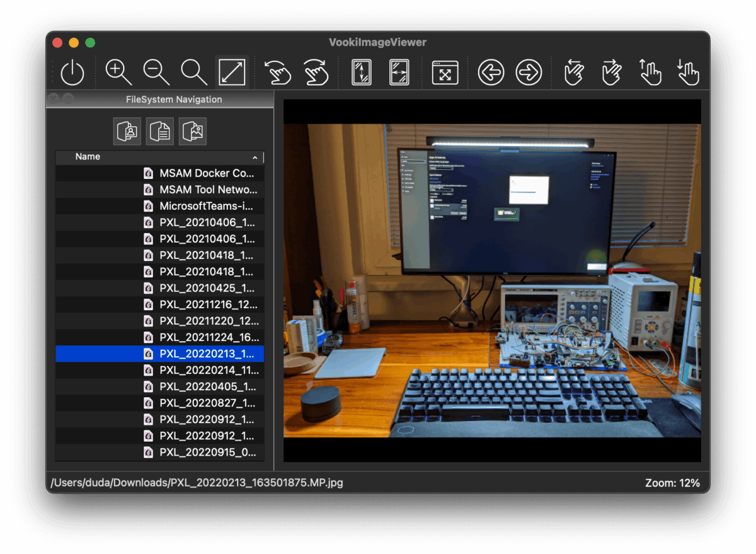Rotate image counterclockwise with the hand icon
The height and width of the screenshot is (554, 756).
278,72
